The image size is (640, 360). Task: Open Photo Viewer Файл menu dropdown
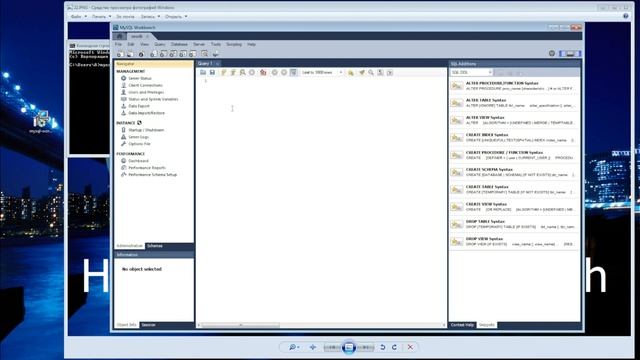(x=78, y=17)
